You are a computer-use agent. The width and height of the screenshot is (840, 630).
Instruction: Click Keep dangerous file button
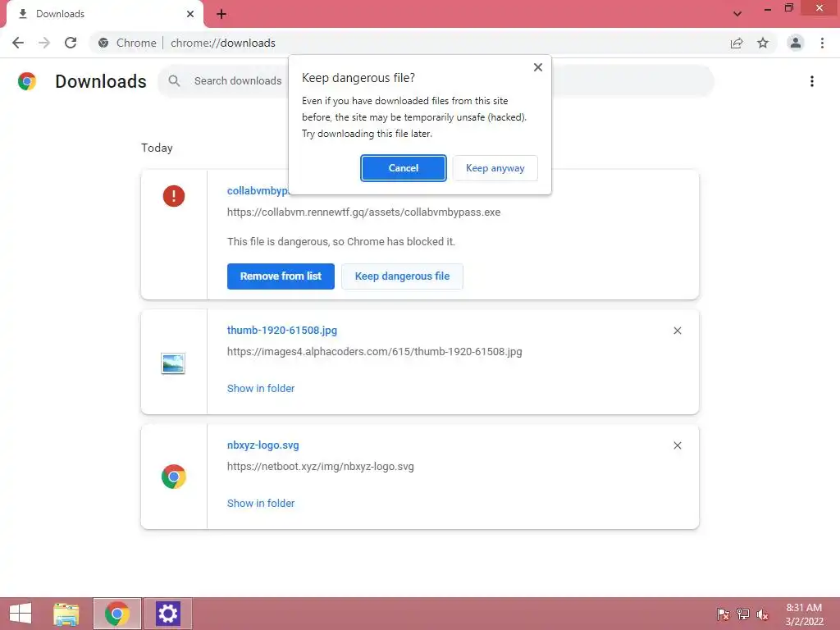(x=402, y=276)
